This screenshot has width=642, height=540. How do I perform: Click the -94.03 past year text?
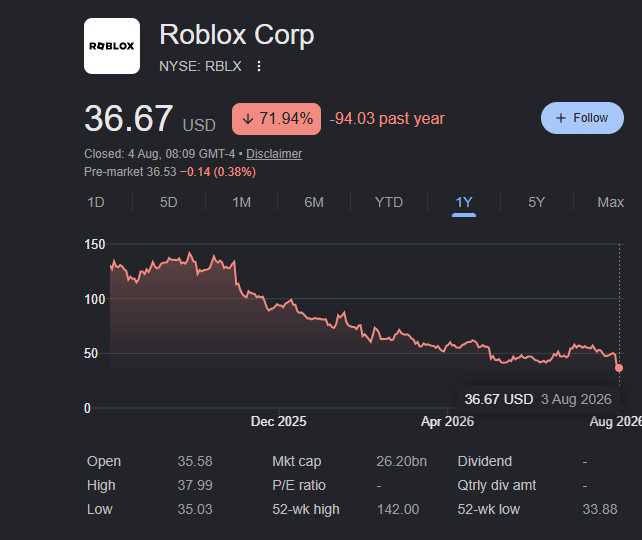pyautogui.click(x=387, y=119)
